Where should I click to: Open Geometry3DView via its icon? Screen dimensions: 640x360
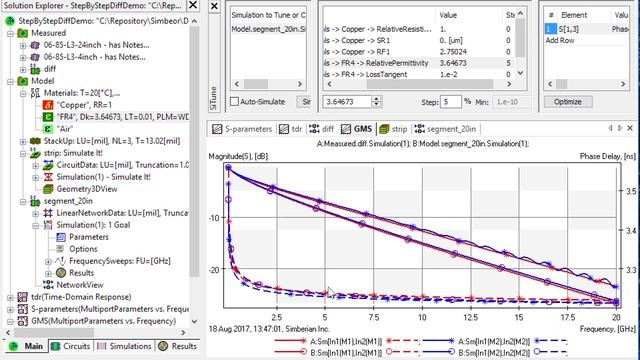pos(48,189)
